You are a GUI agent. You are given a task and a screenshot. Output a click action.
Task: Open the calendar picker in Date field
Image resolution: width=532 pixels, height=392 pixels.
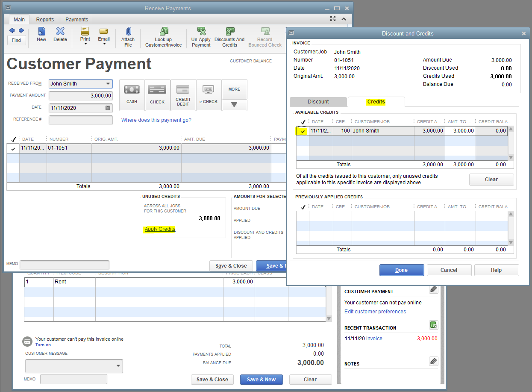pyautogui.click(x=108, y=108)
